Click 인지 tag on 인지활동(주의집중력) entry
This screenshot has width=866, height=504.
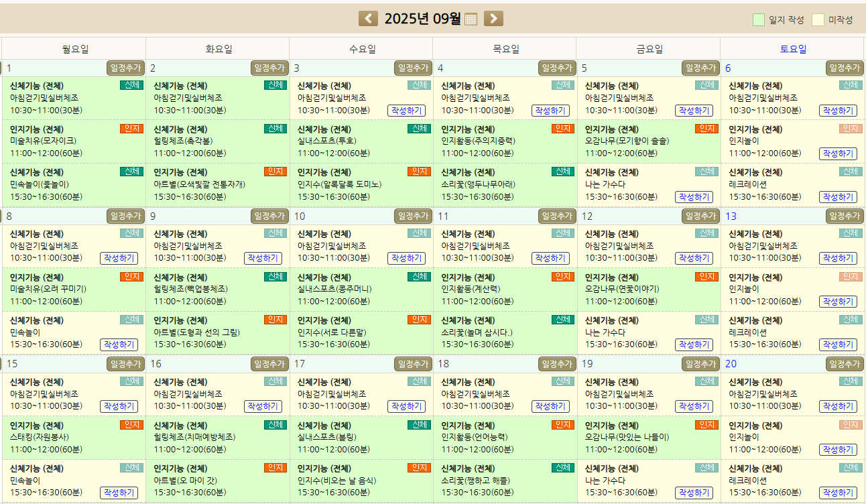point(562,129)
